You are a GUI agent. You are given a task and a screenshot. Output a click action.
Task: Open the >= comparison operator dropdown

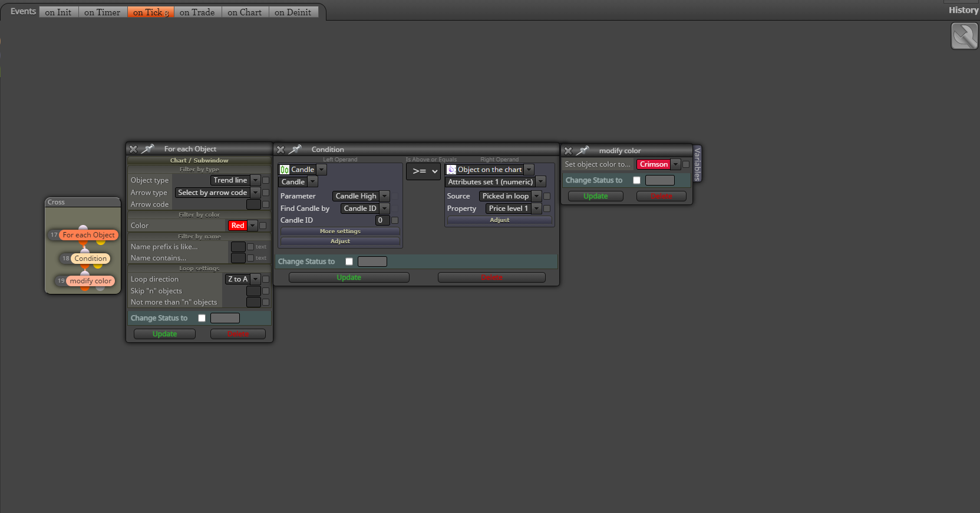point(423,171)
